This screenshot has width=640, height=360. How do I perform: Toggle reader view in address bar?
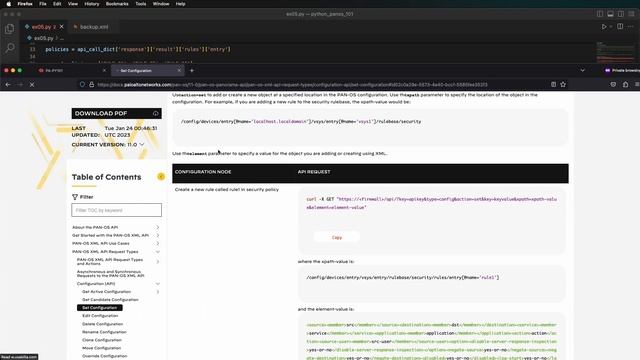pyautogui.click(x=553, y=84)
